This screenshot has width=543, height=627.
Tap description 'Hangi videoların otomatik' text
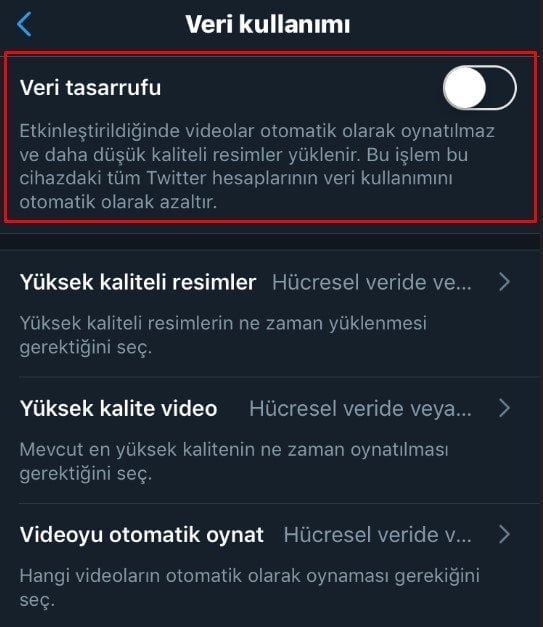pos(250,587)
